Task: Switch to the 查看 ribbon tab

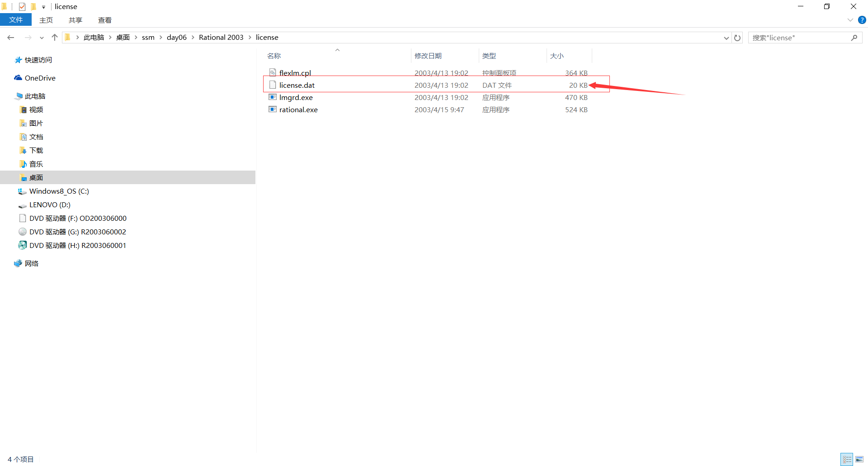Action: (x=105, y=20)
